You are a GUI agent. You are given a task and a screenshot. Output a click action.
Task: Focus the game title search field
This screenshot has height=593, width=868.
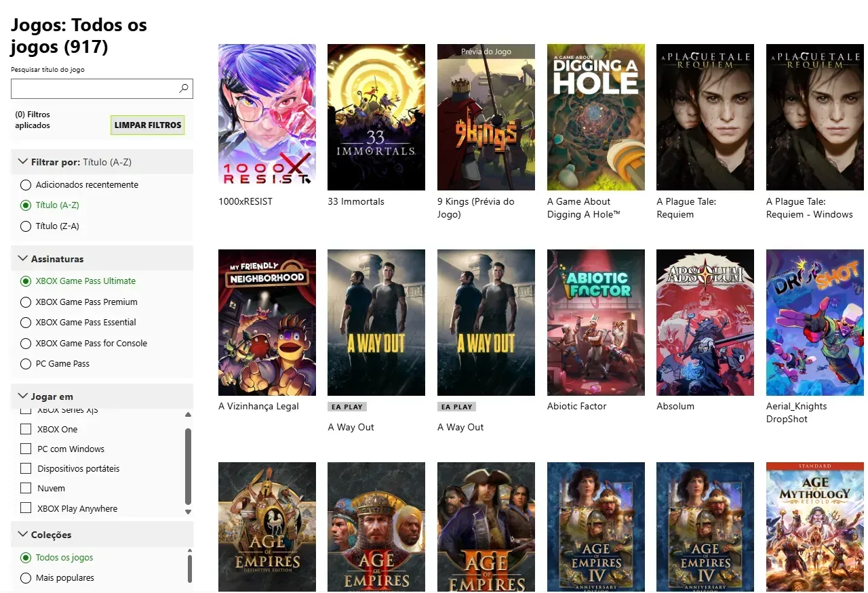[x=102, y=89]
